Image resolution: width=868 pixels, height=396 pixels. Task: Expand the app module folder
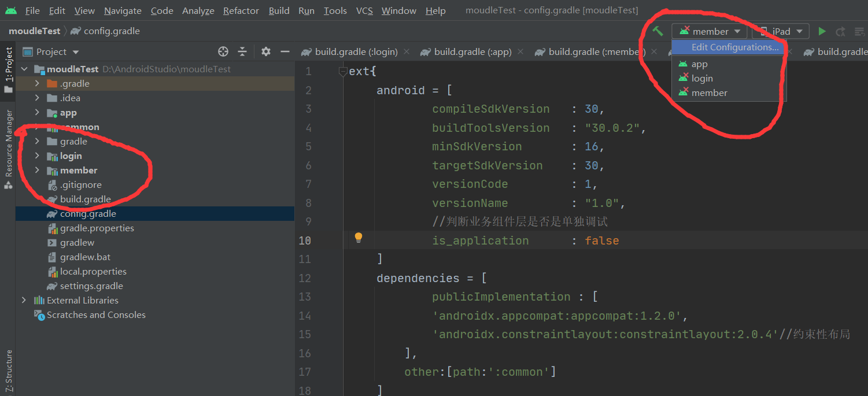[x=37, y=113]
